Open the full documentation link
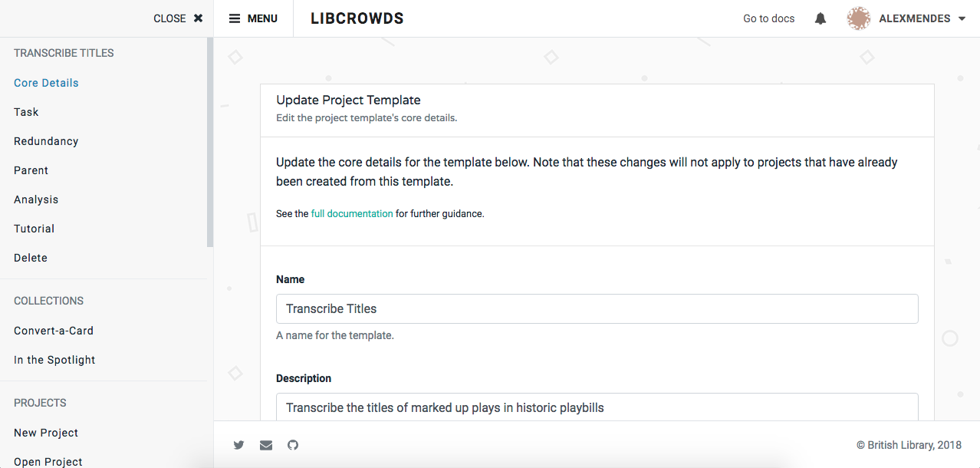Viewport: 980px width, 468px height. 352,213
